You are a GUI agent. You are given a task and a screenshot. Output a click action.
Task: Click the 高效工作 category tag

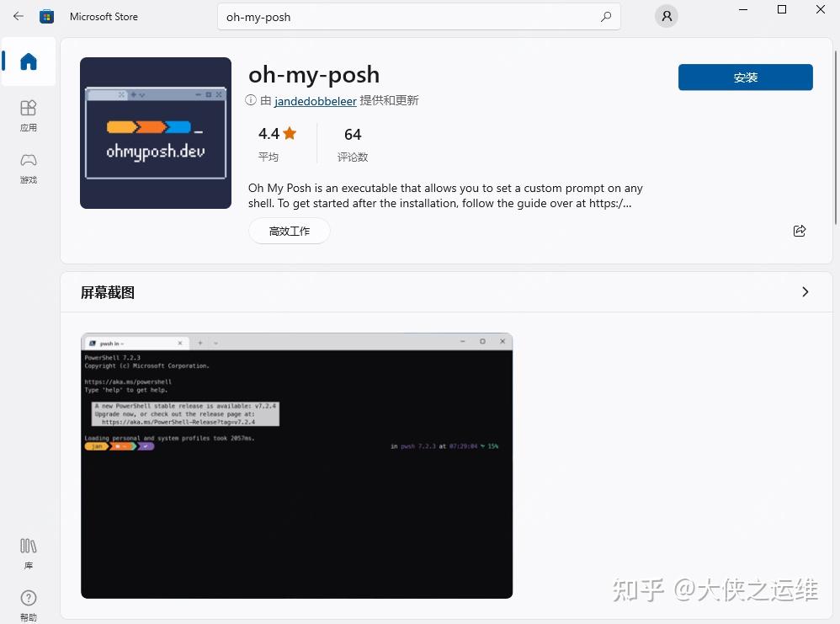point(289,231)
